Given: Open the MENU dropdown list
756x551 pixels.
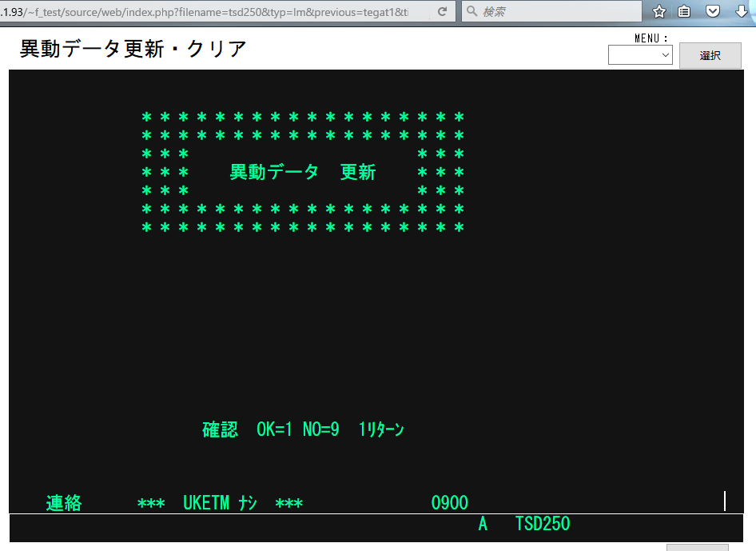Looking at the screenshot, I should click(x=640, y=55).
